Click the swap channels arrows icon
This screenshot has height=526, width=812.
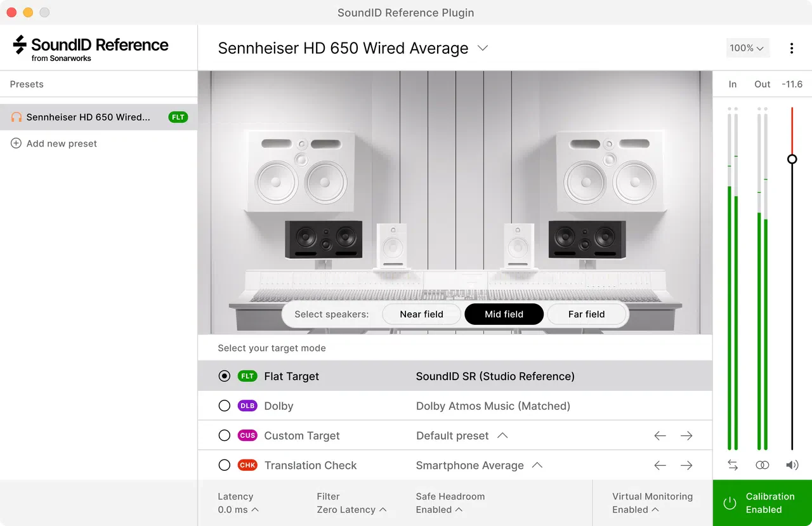733,465
